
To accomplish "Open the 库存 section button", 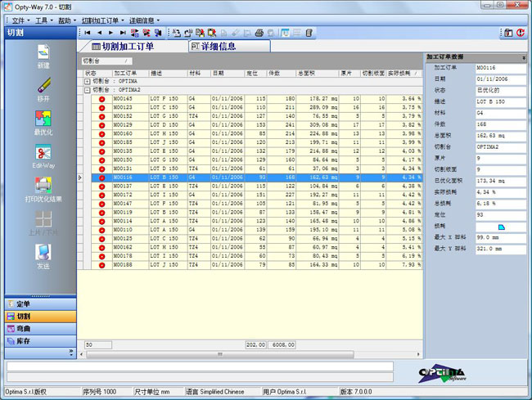I will tap(40, 341).
